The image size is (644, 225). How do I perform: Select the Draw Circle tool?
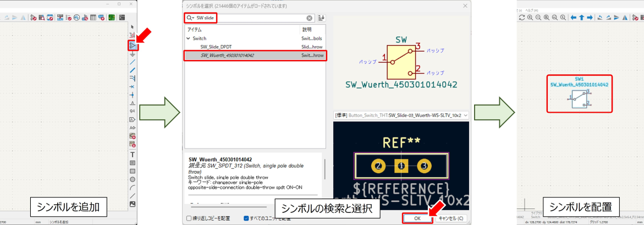tap(132, 179)
